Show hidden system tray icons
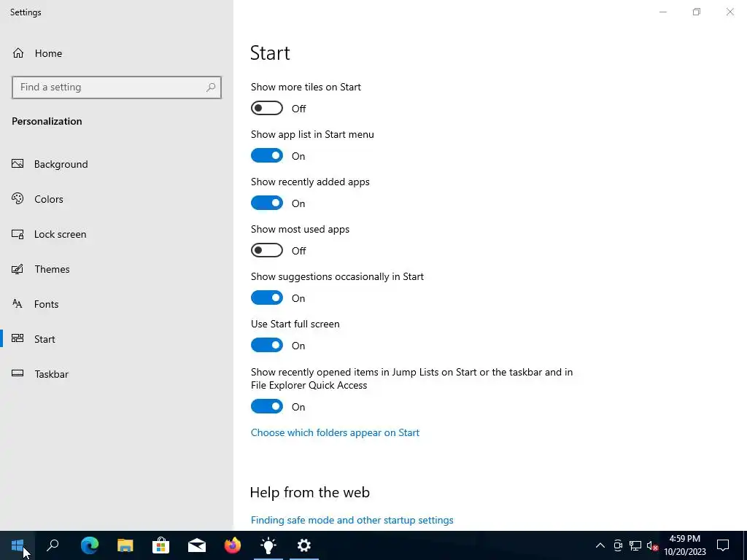Viewport: 747px width, 560px height. [x=600, y=545]
